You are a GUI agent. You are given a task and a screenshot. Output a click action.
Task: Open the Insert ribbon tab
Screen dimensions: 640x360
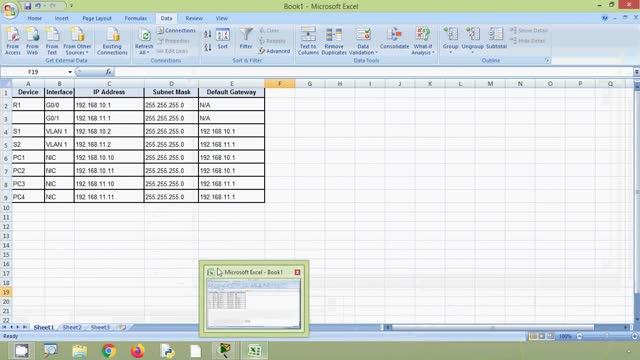click(x=62, y=18)
